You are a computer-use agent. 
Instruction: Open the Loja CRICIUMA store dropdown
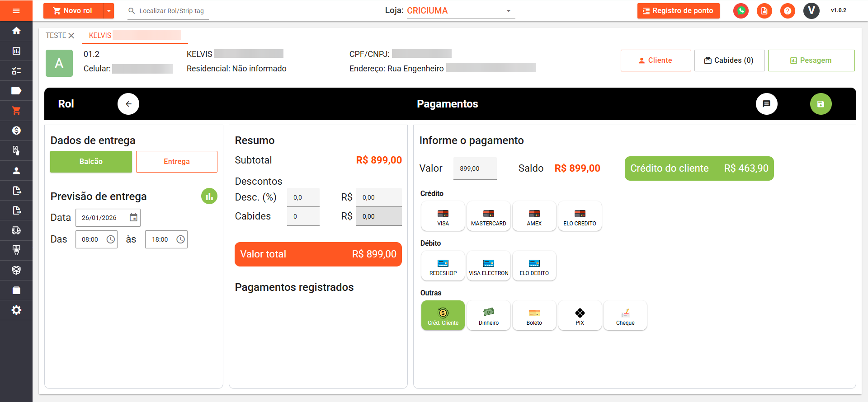508,11
